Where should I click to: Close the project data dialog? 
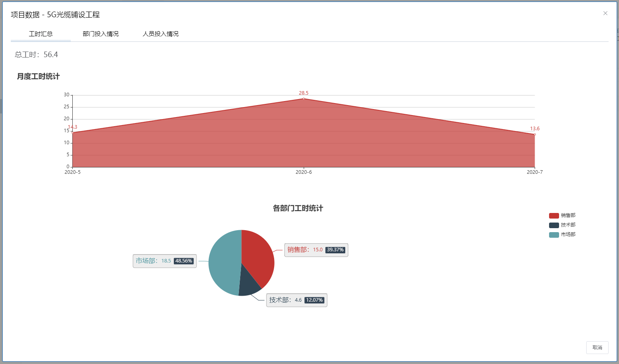[x=605, y=13]
